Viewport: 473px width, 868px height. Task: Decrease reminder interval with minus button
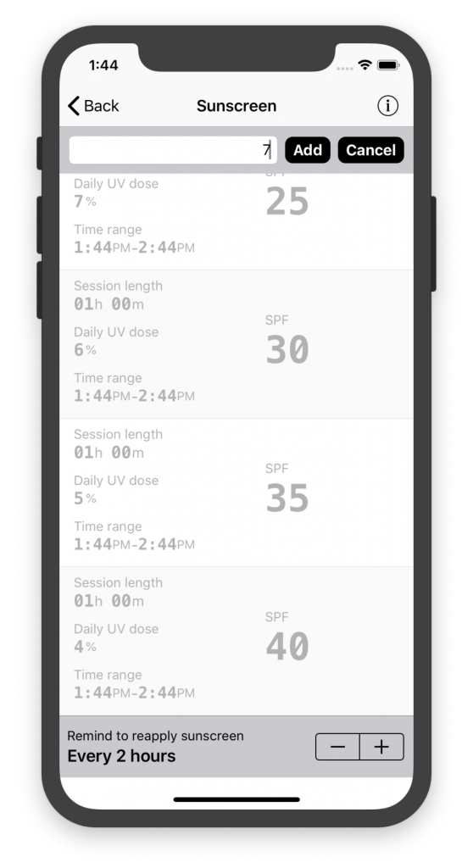coord(338,747)
